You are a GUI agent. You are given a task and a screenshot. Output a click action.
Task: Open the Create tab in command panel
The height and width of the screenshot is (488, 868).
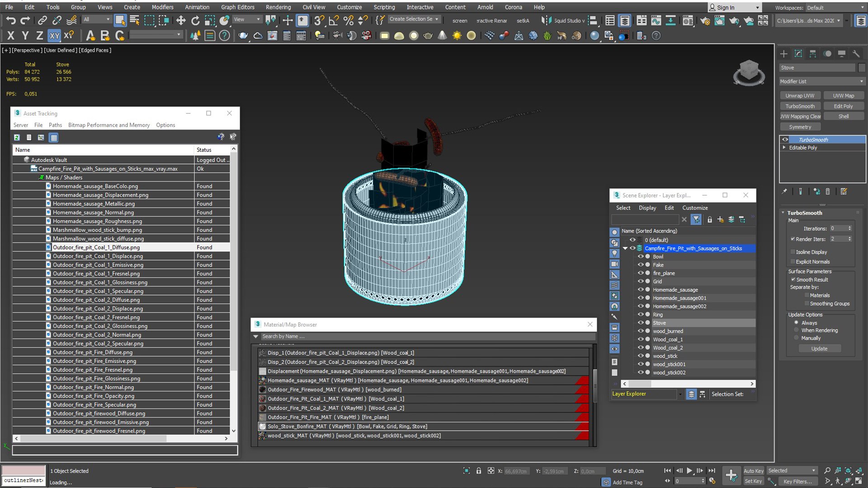point(784,54)
